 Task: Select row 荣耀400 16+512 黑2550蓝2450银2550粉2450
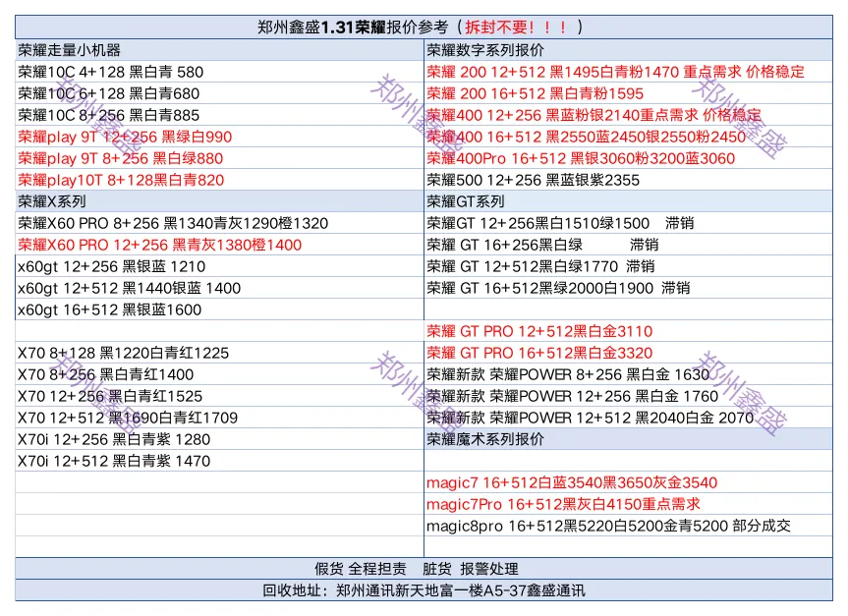point(629,137)
